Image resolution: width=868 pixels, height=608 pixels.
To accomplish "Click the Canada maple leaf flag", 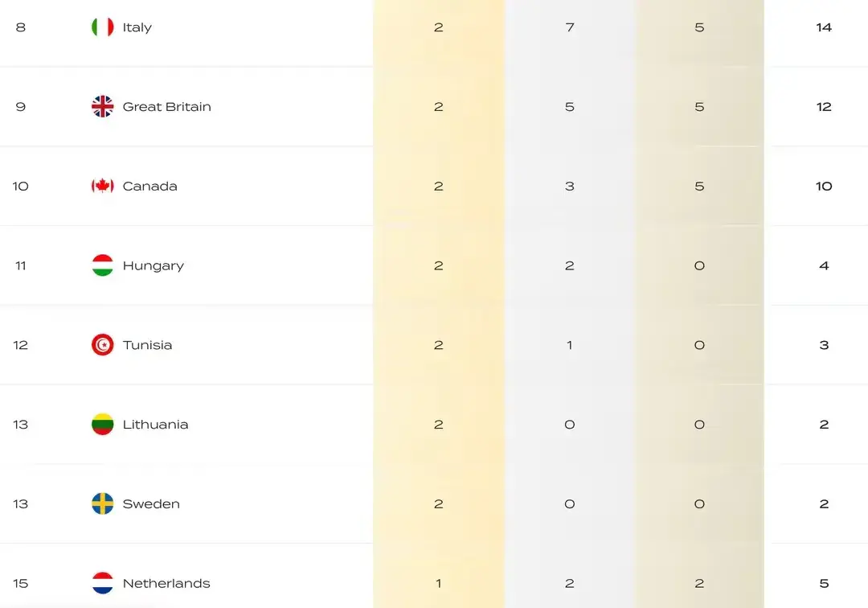I will pos(102,187).
